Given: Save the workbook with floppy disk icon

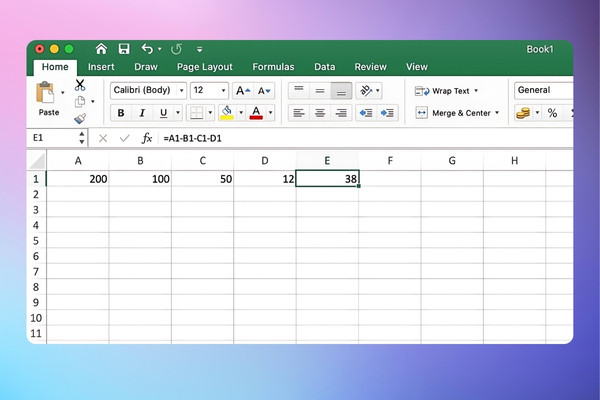Looking at the screenshot, I should tap(124, 49).
